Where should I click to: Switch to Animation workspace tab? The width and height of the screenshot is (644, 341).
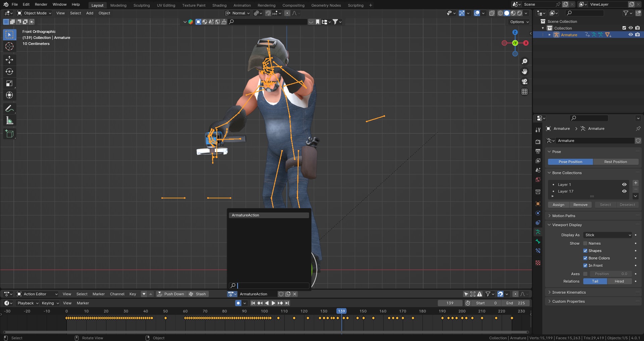point(242,5)
